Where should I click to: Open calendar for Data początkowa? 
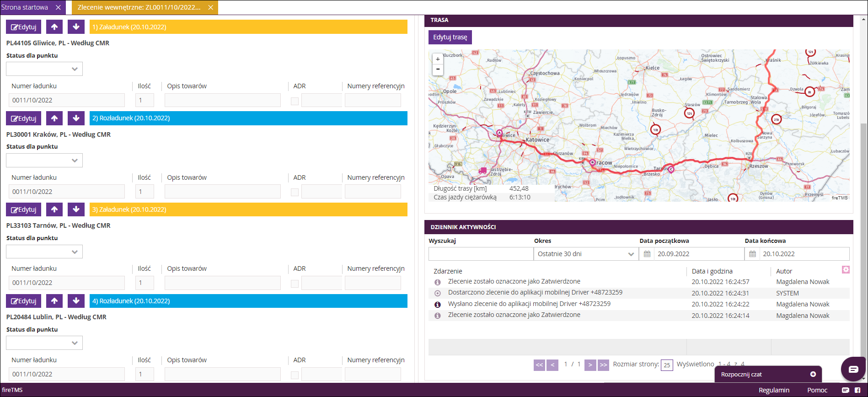click(647, 254)
